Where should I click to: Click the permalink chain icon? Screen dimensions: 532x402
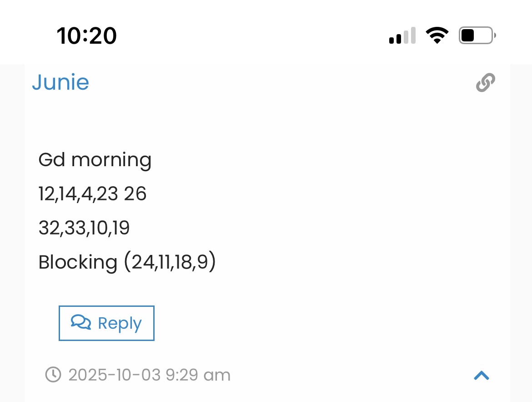click(485, 83)
